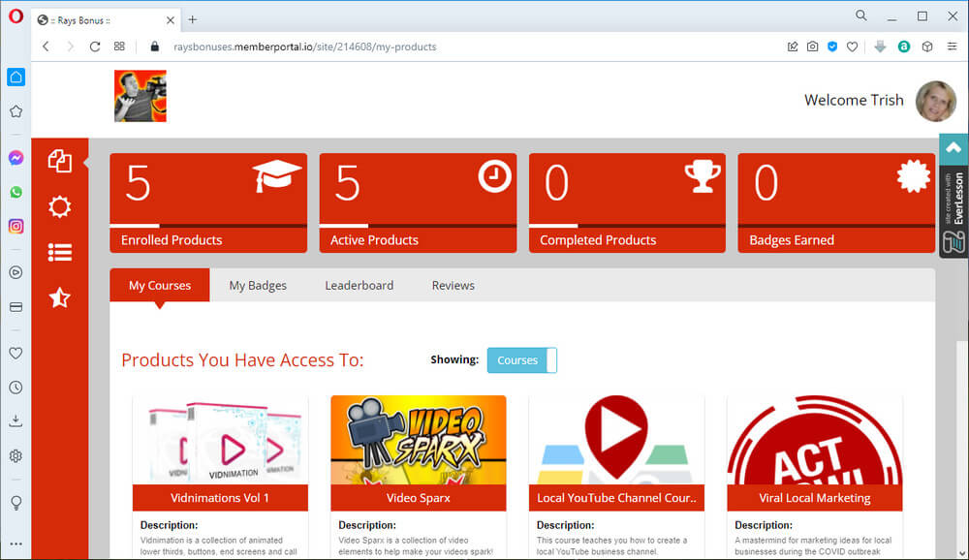Open the Vidnimations Vol 1 course title
Screen dimensions: 969x560
point(220,498)
